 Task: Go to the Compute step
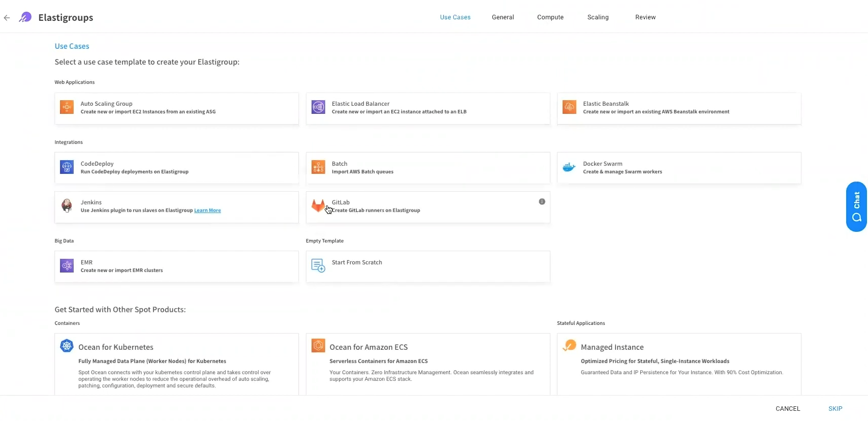[x=550, y=17]
